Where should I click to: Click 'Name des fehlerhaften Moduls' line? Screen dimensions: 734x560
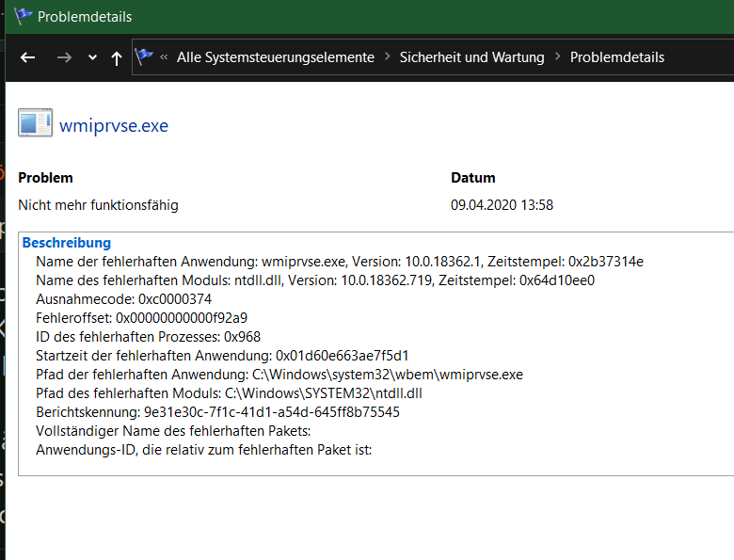[315, 280]
